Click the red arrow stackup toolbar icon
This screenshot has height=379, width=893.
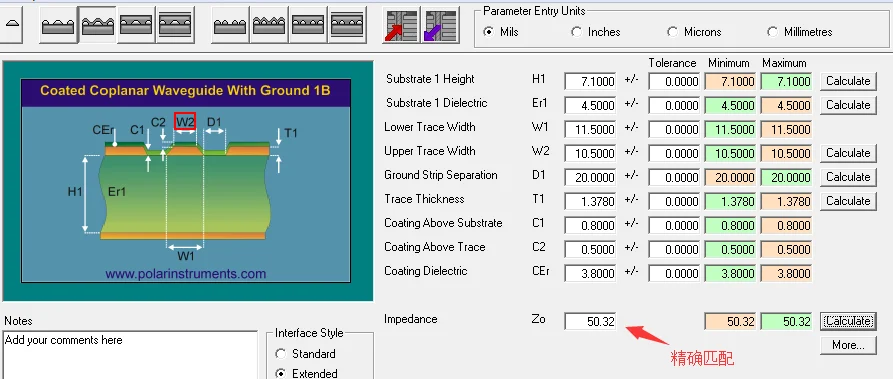pyautogui.click(x=401, y=25)
